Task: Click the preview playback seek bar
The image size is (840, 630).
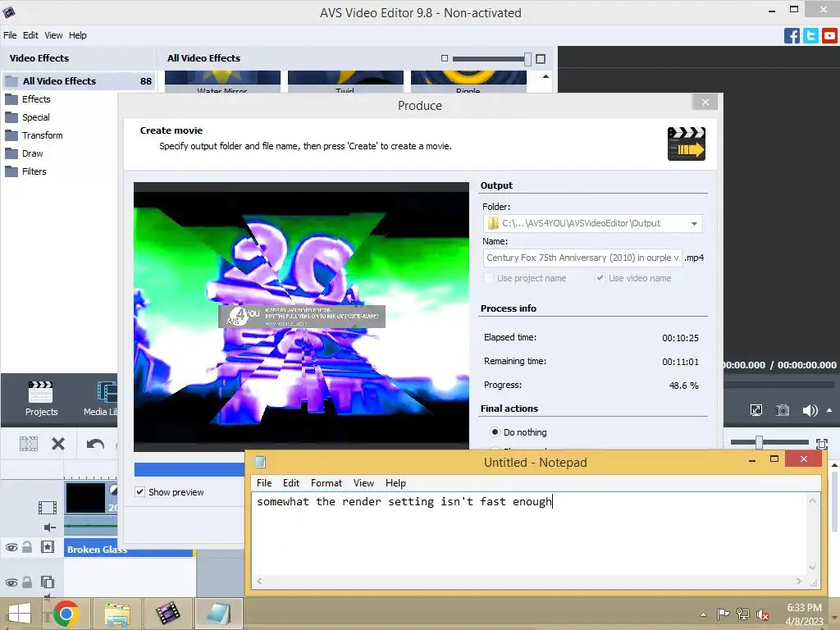Action: [778, 385]
